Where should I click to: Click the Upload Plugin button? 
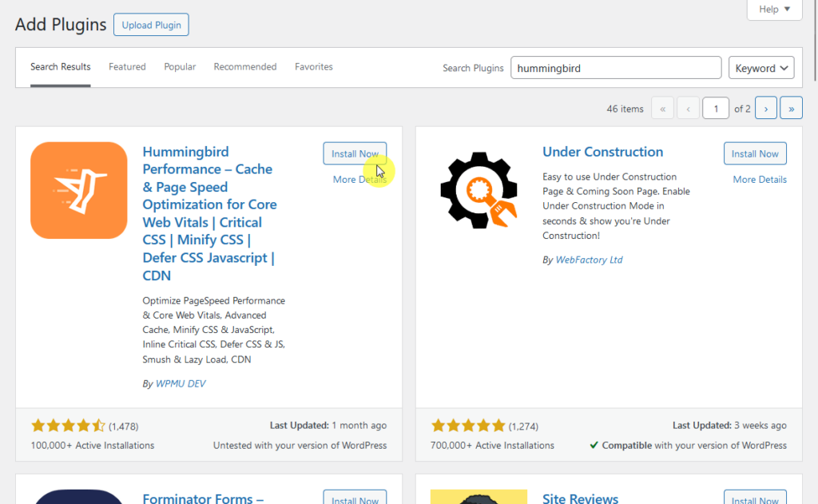click(151, 25)
